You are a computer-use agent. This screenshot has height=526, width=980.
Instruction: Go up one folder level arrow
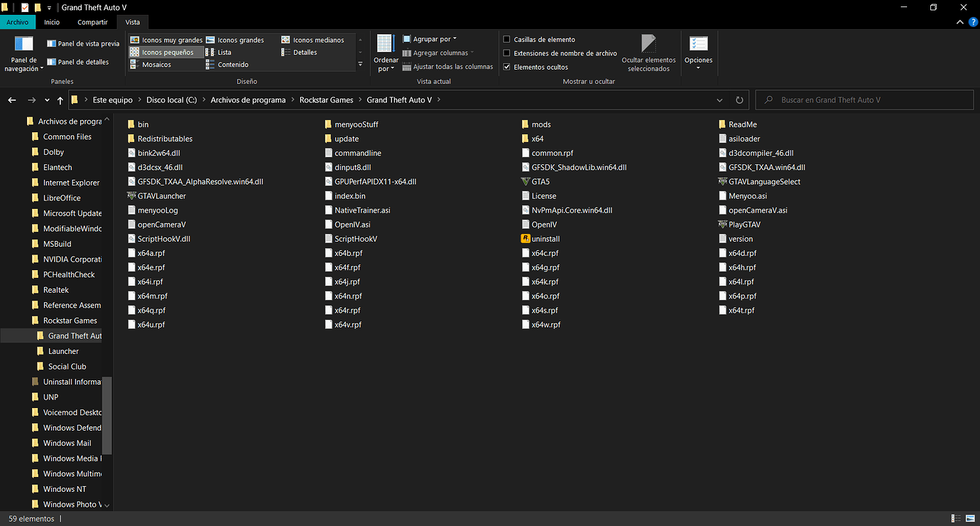pyautogui.click(x=60, y=100)
